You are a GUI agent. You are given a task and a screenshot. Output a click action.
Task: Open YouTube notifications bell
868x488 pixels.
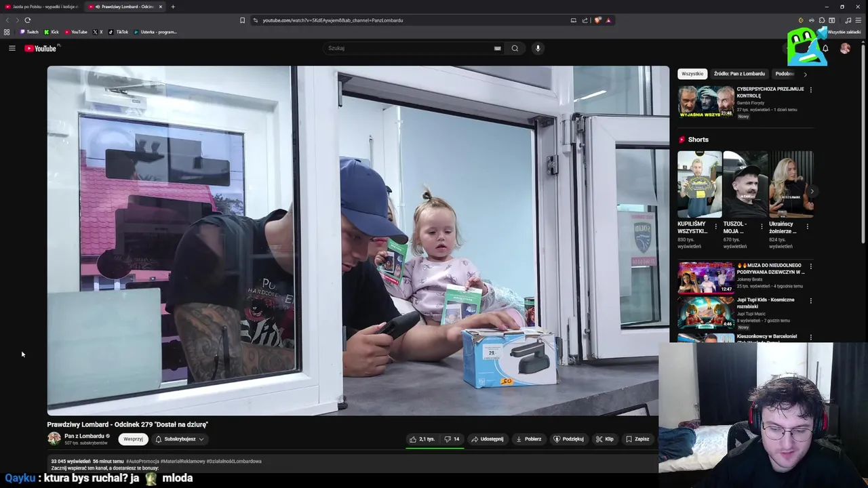pos(825,48)
